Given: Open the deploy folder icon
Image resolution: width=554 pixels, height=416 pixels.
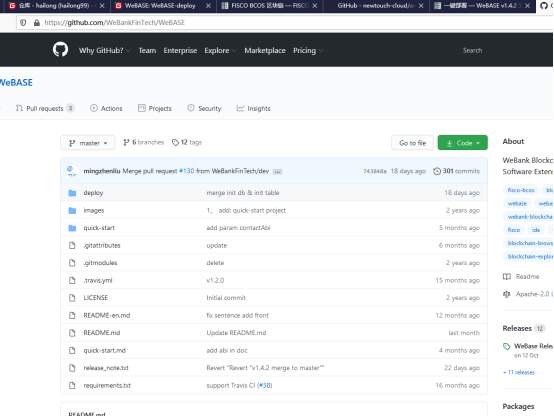Looking at the screenshot, I should pos(72,193).
